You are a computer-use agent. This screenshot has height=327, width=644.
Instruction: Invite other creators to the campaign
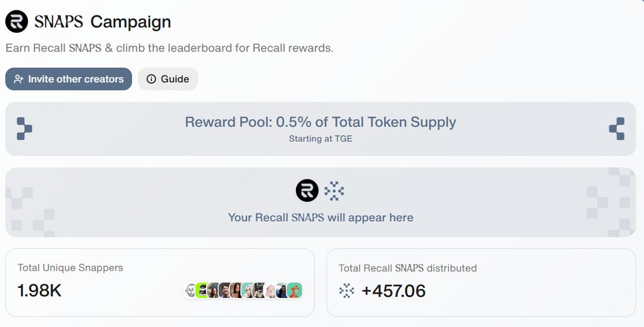pos(69,79)
